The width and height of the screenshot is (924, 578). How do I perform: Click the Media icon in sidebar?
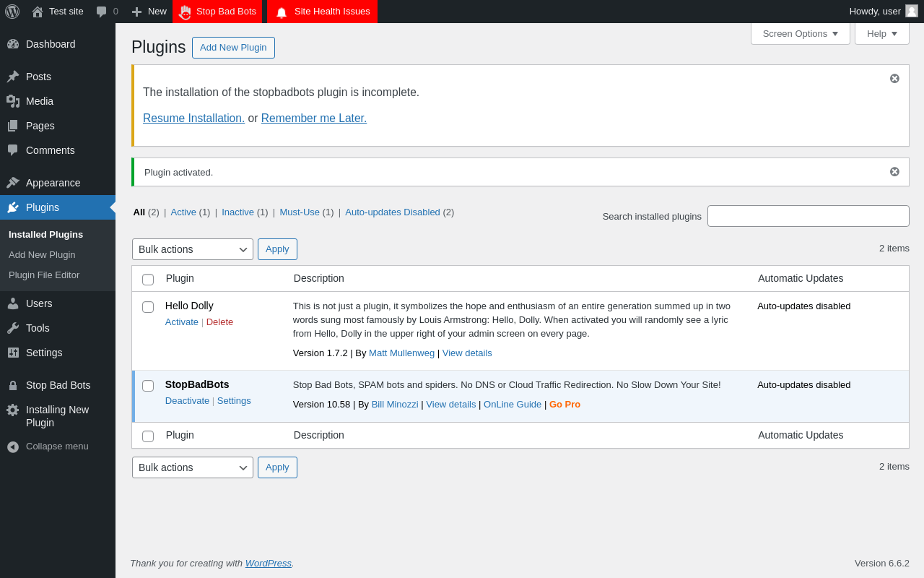(13, 101)
